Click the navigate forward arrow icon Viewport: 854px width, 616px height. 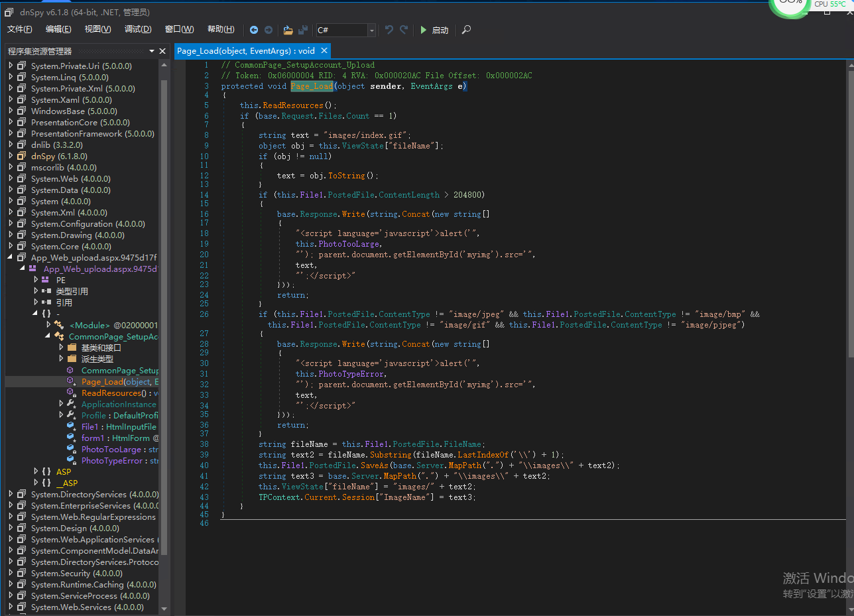click(269, 30)
